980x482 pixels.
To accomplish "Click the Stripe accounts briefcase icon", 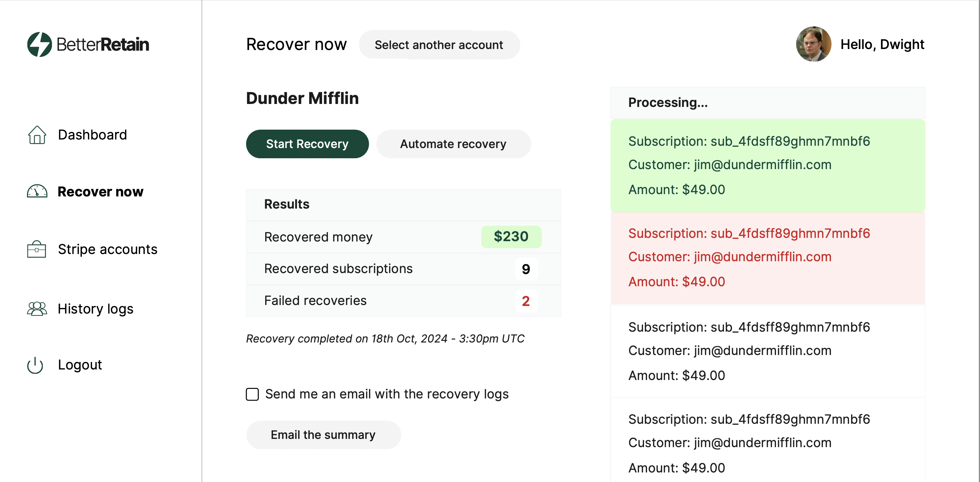I will [x=37, y=249].
